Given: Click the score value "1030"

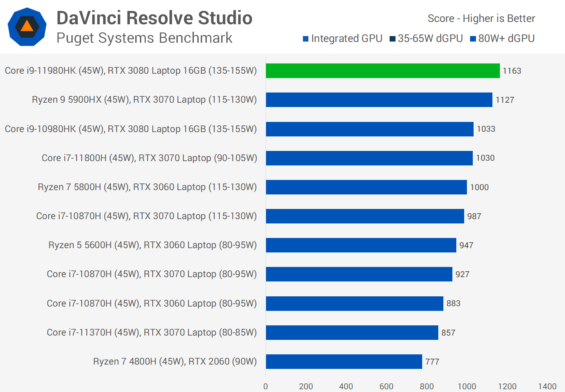Looking at the screenshot, I should 485,158.
